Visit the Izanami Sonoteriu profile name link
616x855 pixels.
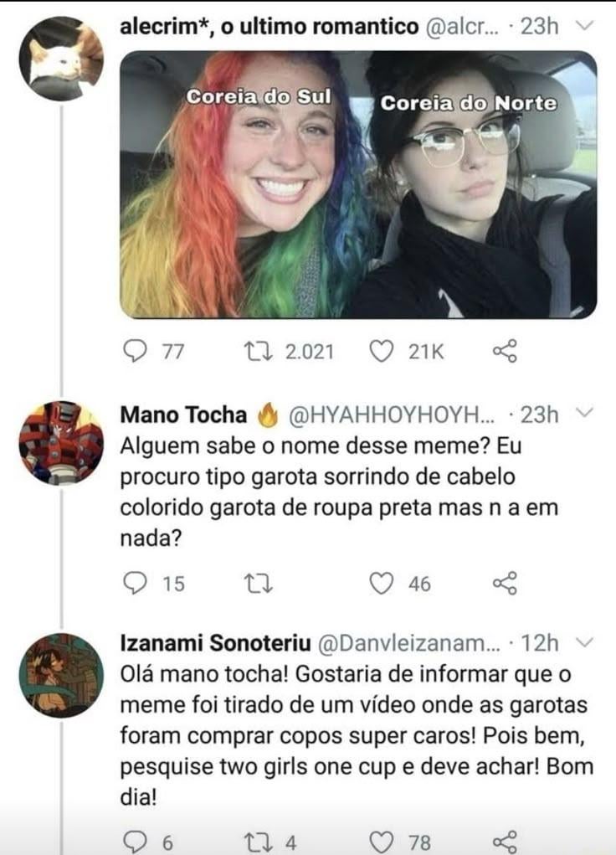tap(215, 643)
